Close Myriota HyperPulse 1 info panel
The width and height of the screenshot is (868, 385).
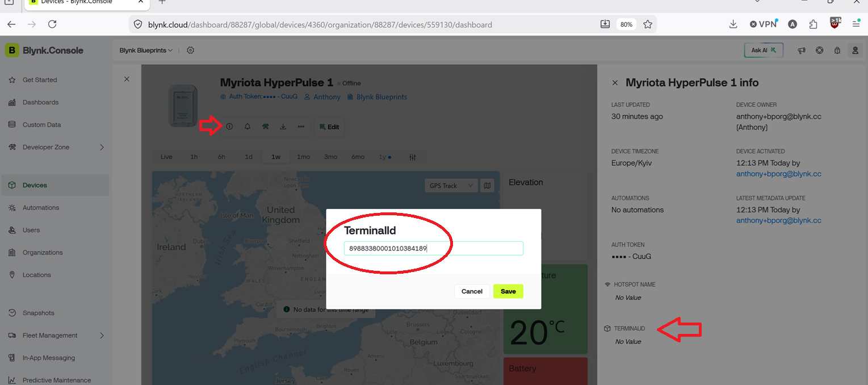tap(615, 83)
